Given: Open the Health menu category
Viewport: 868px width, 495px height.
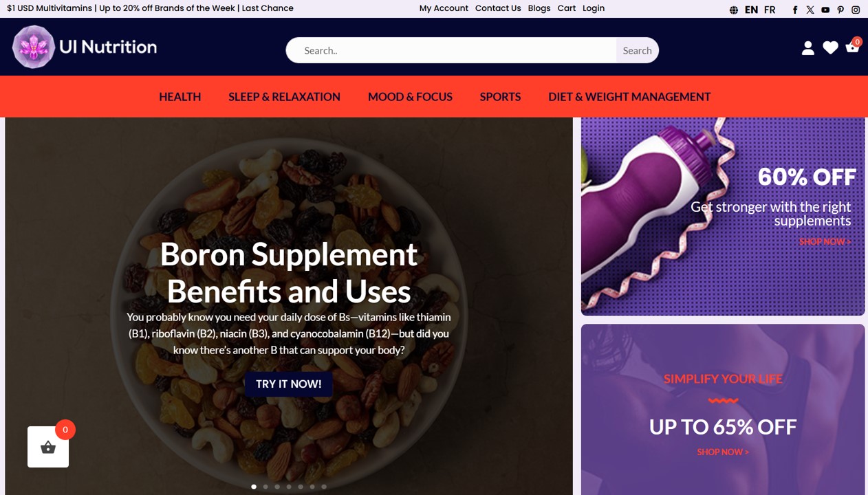Looking at the screenshot, I should click(x=180, y=97).
